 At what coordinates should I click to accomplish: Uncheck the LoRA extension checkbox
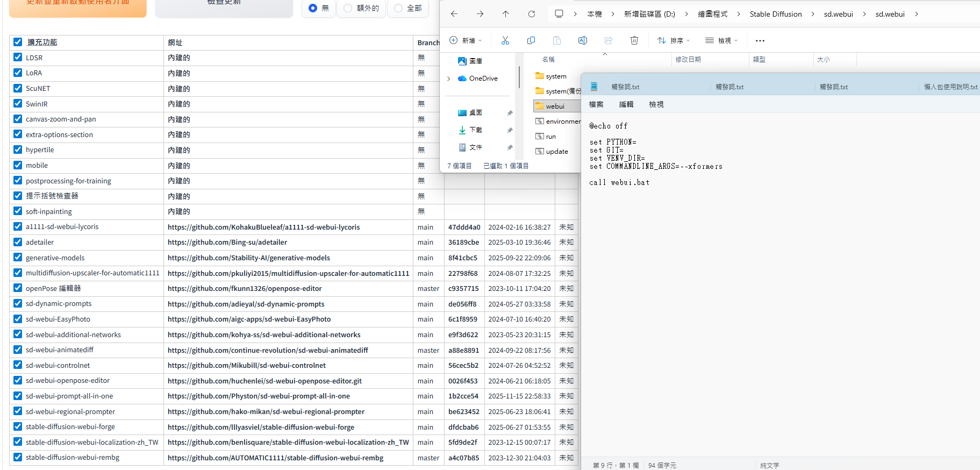pyautogui.click(x=18, y=73)
